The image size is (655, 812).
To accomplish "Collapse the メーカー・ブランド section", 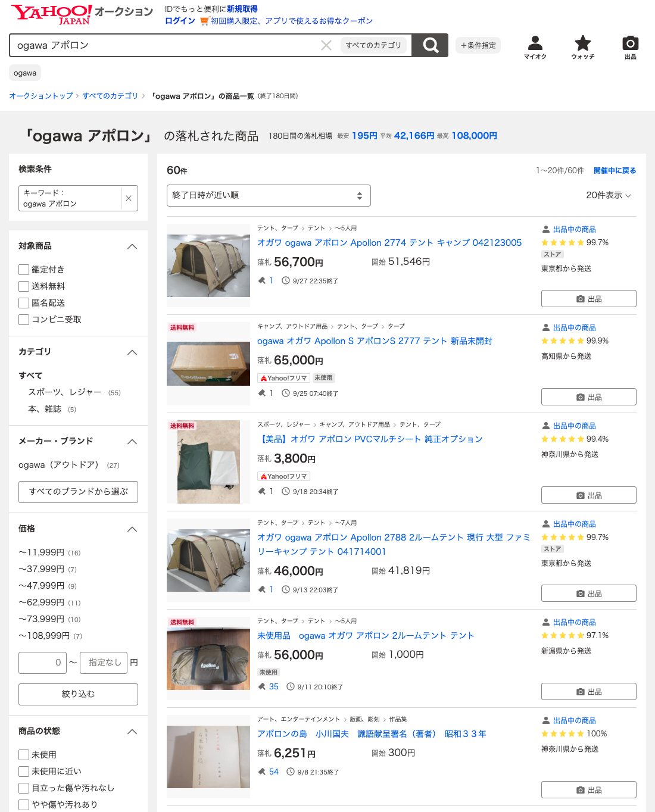I will (132, 442).
